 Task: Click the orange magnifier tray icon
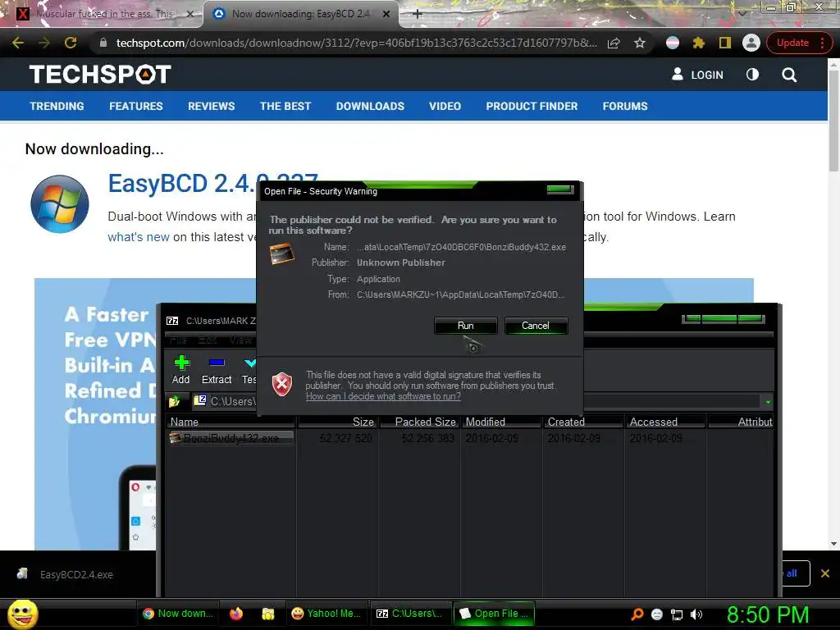[x=637, y=614]
